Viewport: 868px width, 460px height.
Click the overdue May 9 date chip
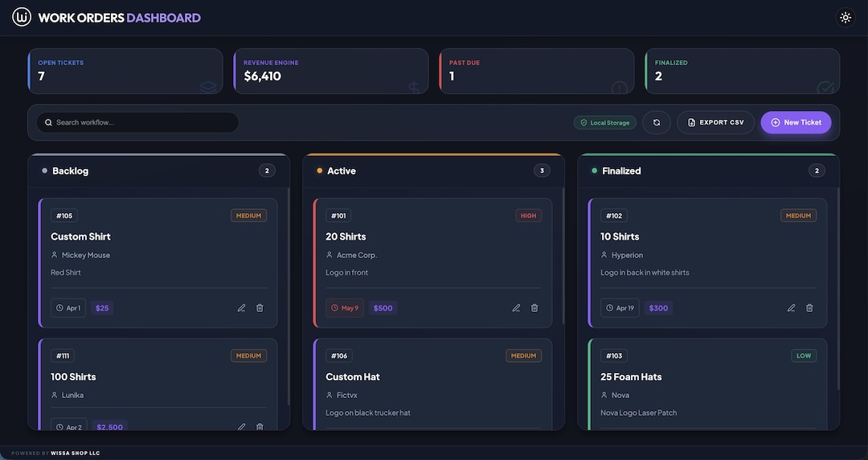point(344,308)
